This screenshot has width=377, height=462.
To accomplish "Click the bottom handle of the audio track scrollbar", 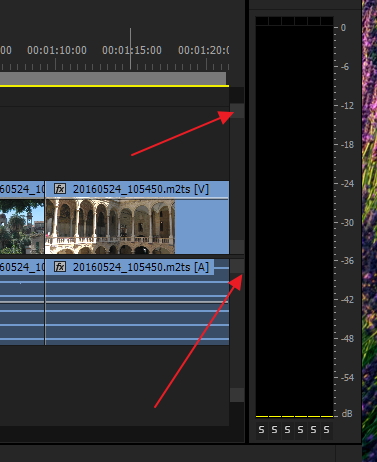I will [x=237, y=395].
